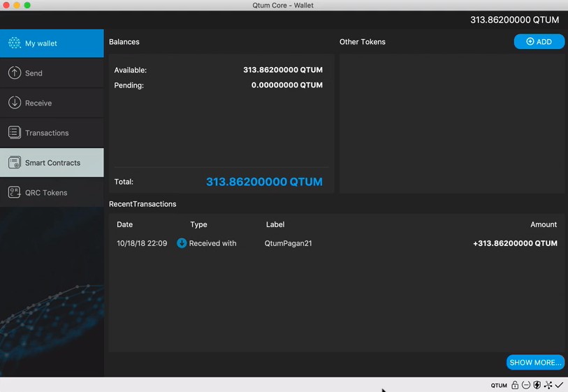Add a token with ADD button
The image size is (568, 392).
click(x=539, y=42)
